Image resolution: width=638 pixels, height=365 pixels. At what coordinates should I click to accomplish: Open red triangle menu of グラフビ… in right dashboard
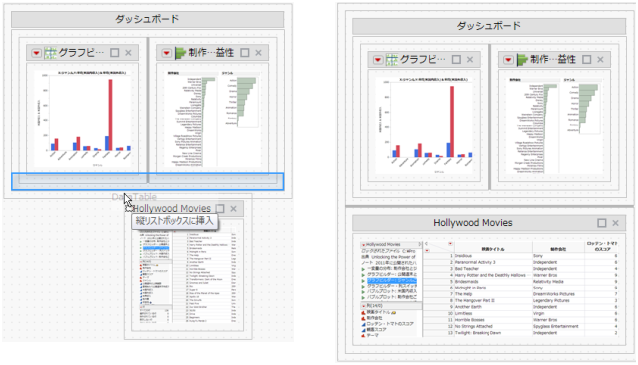pyautogui.click(x=378, y=60)
